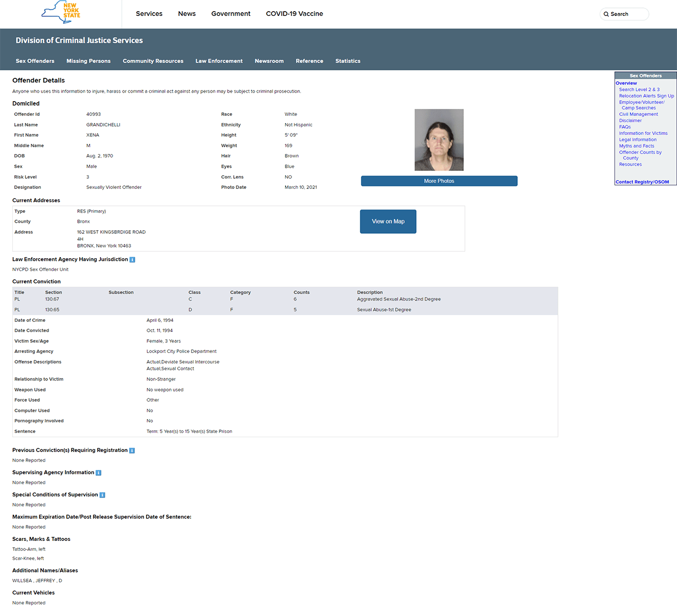The width and height of the screenshot is (677, 616).
Task: Click the More Photos button
Action: (439, 181)
